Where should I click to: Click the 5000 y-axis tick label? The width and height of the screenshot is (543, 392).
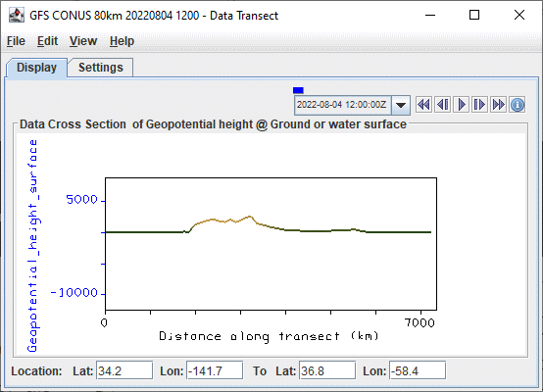[81, 200]
